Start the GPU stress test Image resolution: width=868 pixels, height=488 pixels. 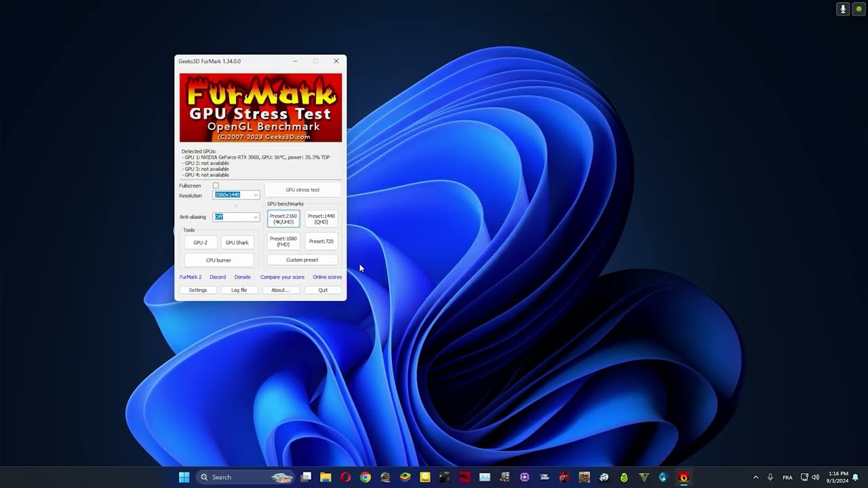302,190
